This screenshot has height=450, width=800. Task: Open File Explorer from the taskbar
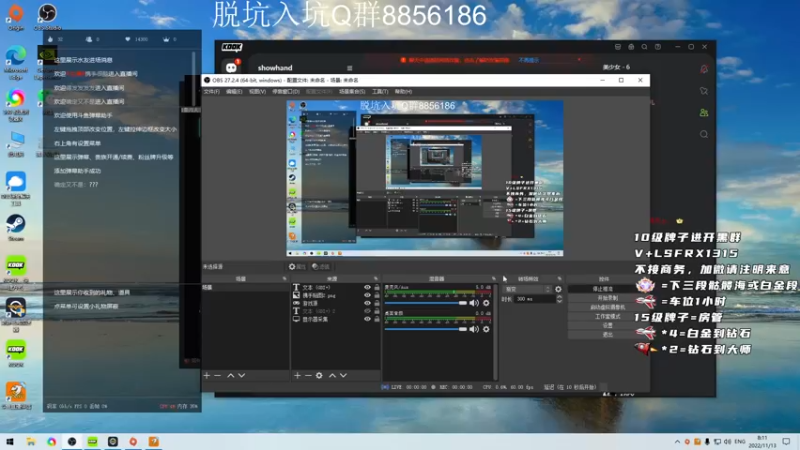[31, 442]
